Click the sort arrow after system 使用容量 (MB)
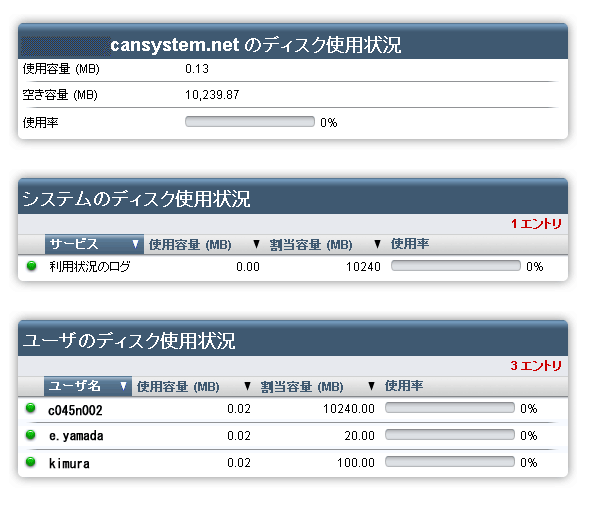 point(257,244)
